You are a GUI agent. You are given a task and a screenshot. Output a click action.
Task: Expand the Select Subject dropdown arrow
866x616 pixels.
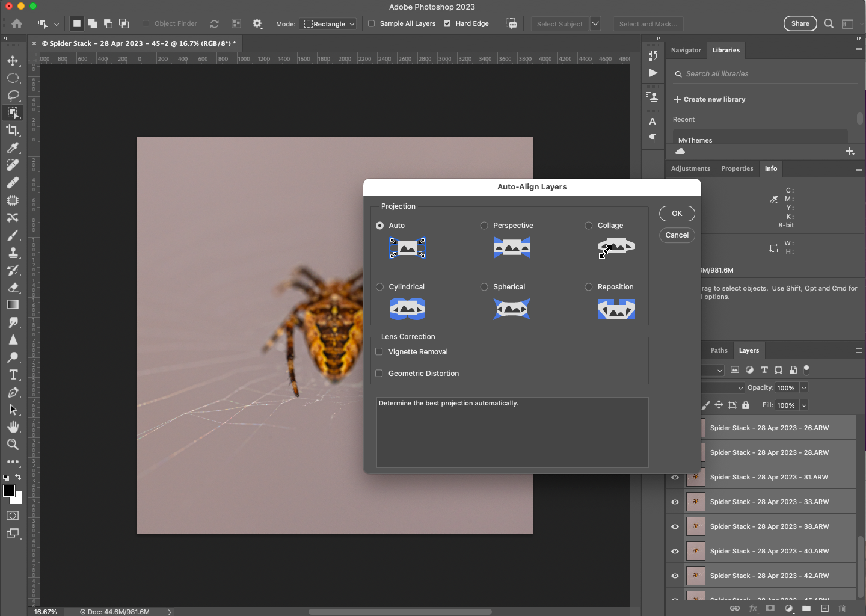595,23
